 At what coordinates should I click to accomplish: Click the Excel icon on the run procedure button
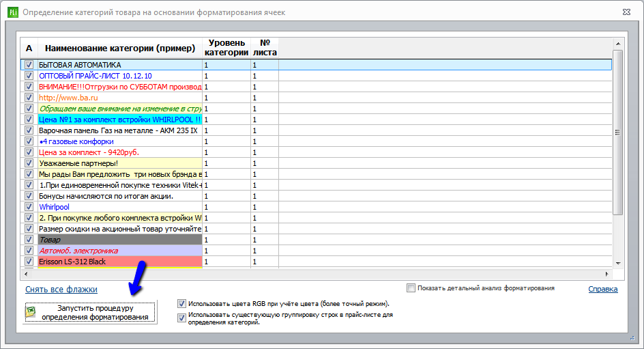coord(31,312)
